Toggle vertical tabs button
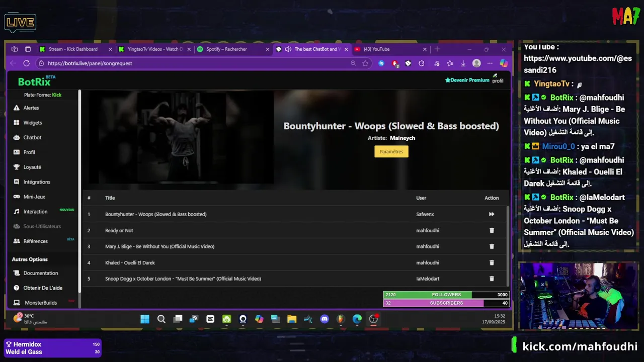The image size is (644, 362). coord(28,49)
